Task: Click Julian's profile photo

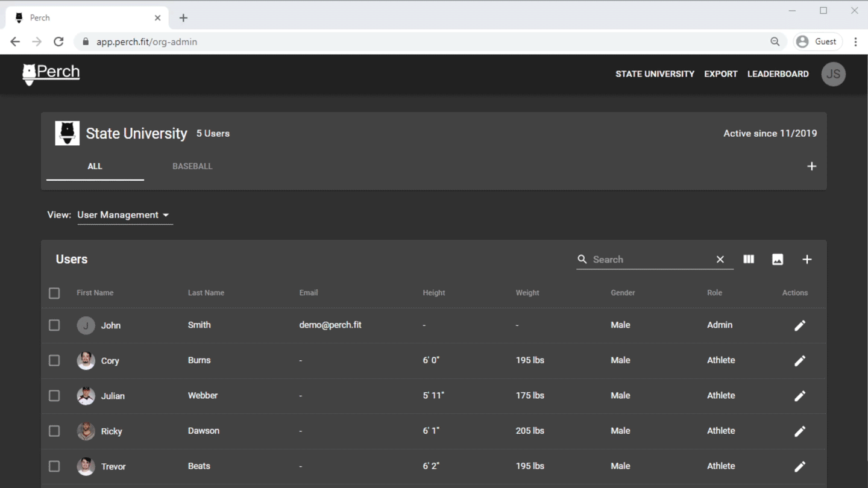Action: coord(86,396)
